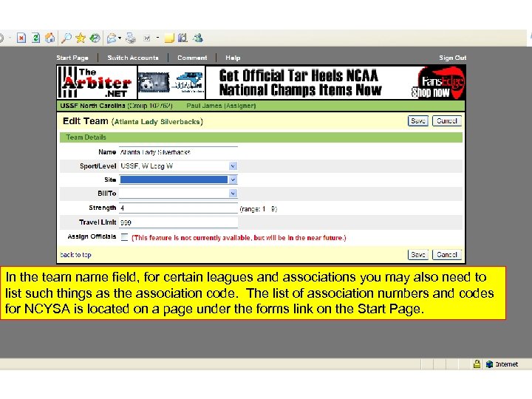Image resolution: width=532 pixels, height=399 pixels.
Task: Go to Start Page menu link
Action: point(72,58)
